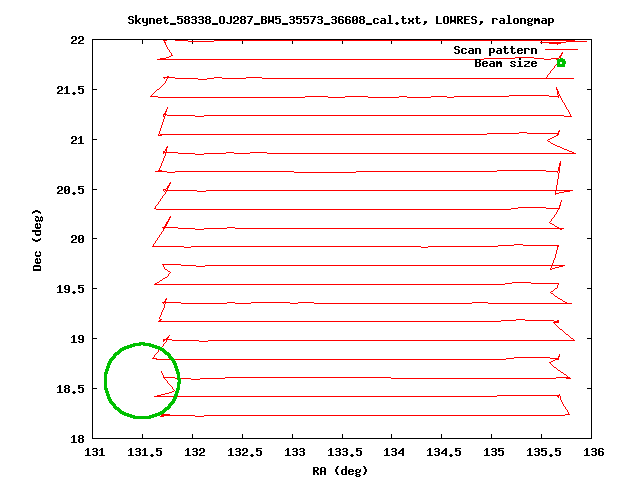
Task: Click the Dec axis tick label 20
Action: [x=77, y=239]
